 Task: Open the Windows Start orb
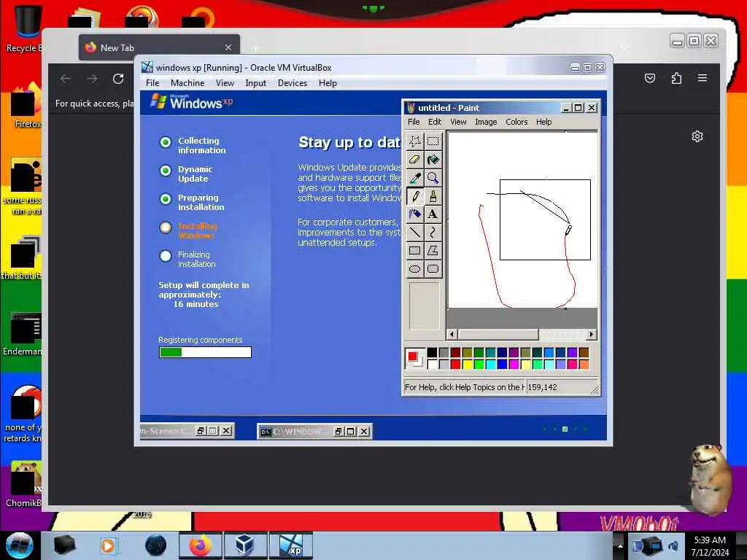coord(19,545)
